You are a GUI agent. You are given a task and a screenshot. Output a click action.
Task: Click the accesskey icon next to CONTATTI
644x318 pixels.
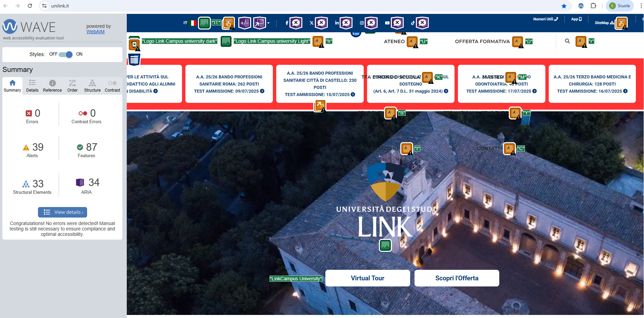pos(509,149)
